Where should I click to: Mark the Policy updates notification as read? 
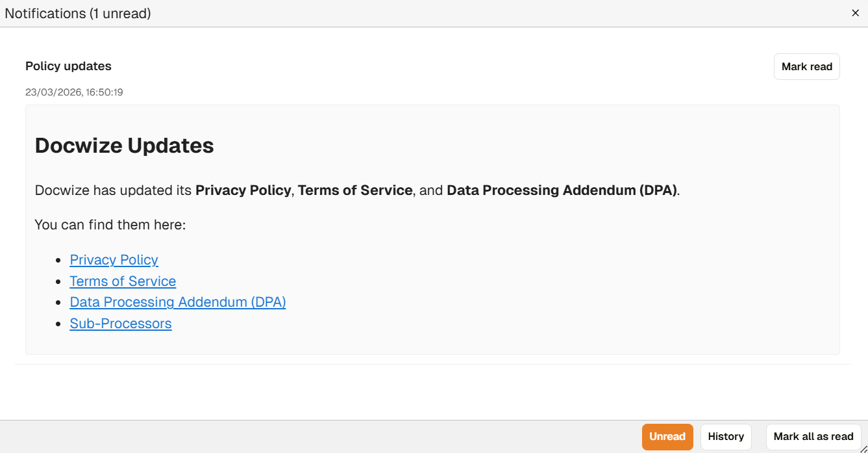tap(806, 67)
